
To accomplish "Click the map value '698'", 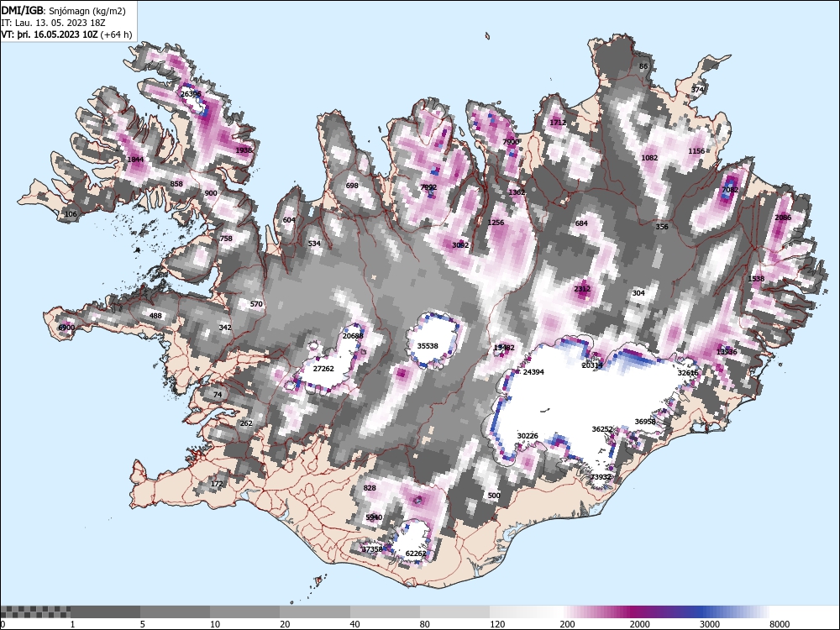I will click(x=351, y=186).
